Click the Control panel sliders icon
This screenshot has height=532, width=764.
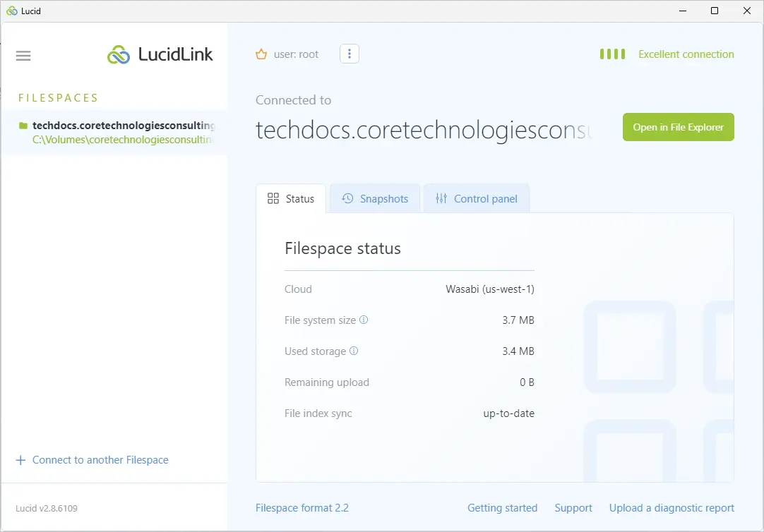[441, 198]
